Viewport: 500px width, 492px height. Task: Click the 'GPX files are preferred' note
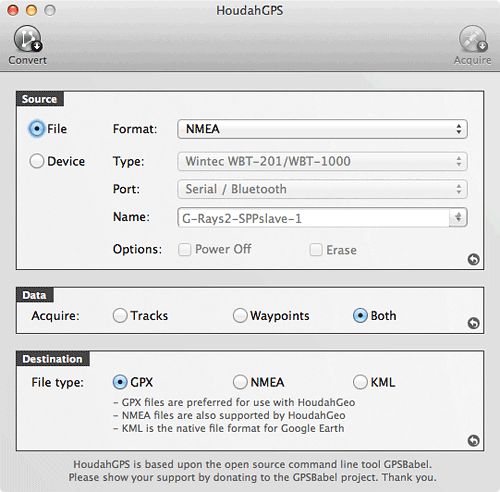pyautogui.click(x=234, y=402)
